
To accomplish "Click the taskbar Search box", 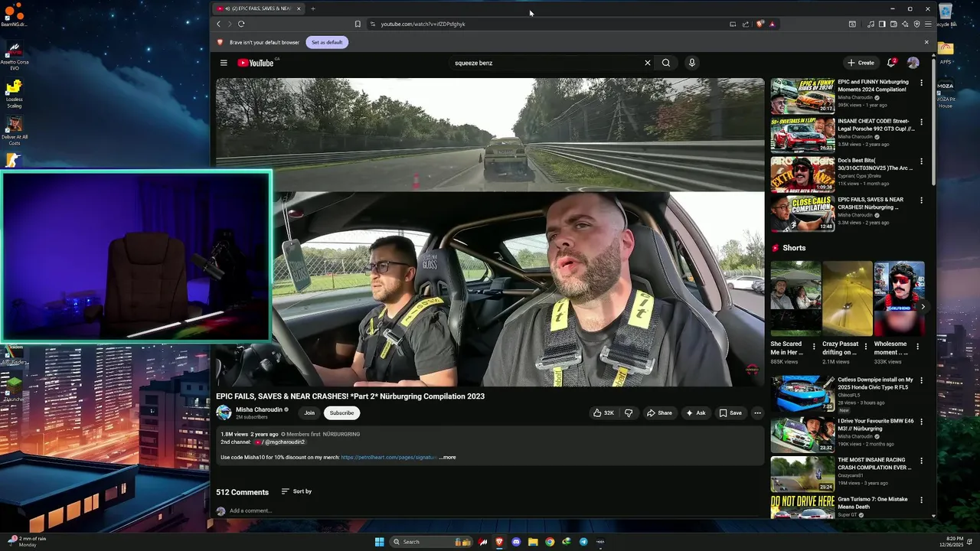I will point(431,542).
